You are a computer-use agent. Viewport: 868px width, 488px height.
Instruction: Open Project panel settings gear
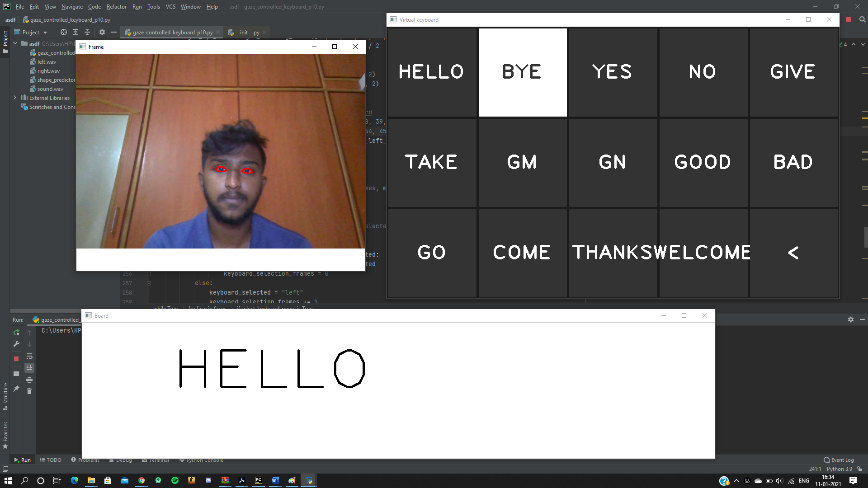coord(102,32)
